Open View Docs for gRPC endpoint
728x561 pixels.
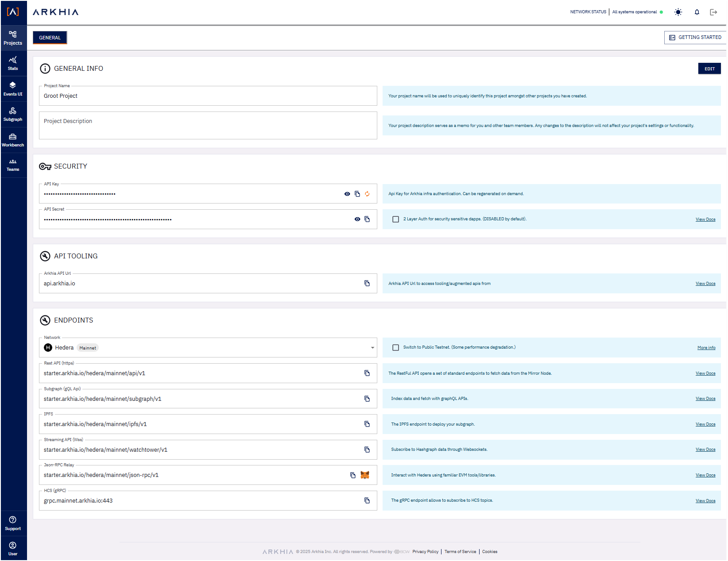coord(705,501)
